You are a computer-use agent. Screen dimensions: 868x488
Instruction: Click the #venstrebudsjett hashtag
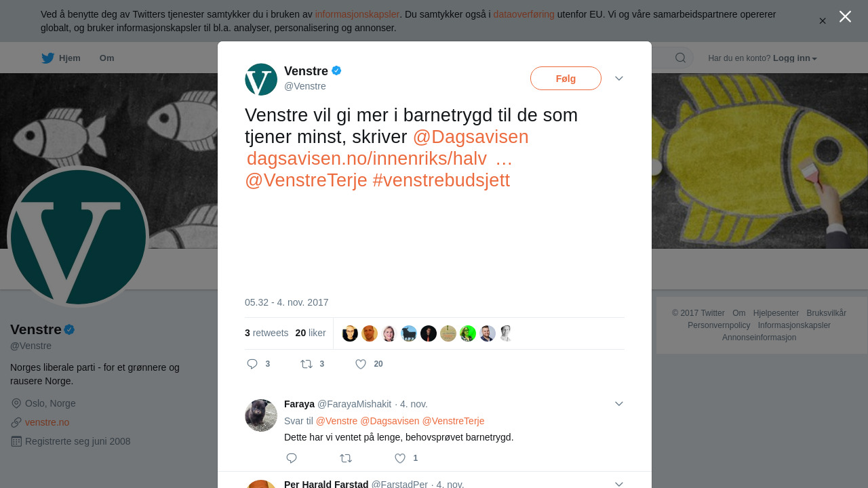tap(441, 180)
